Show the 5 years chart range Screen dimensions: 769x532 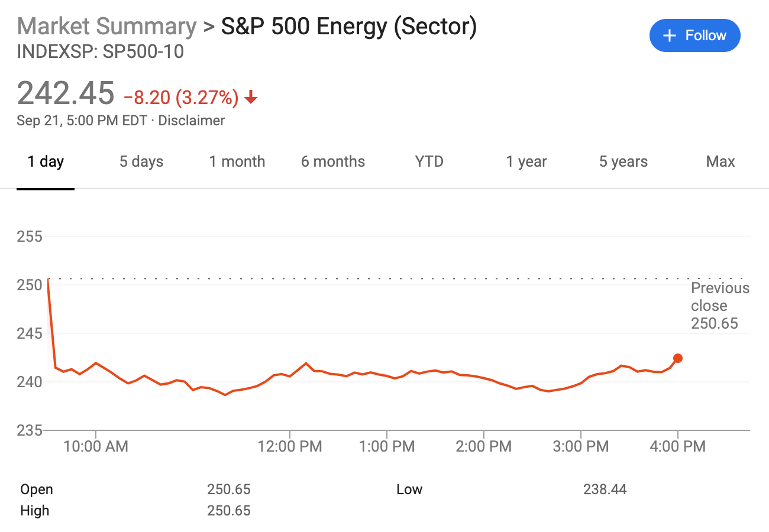coord(623,162)
